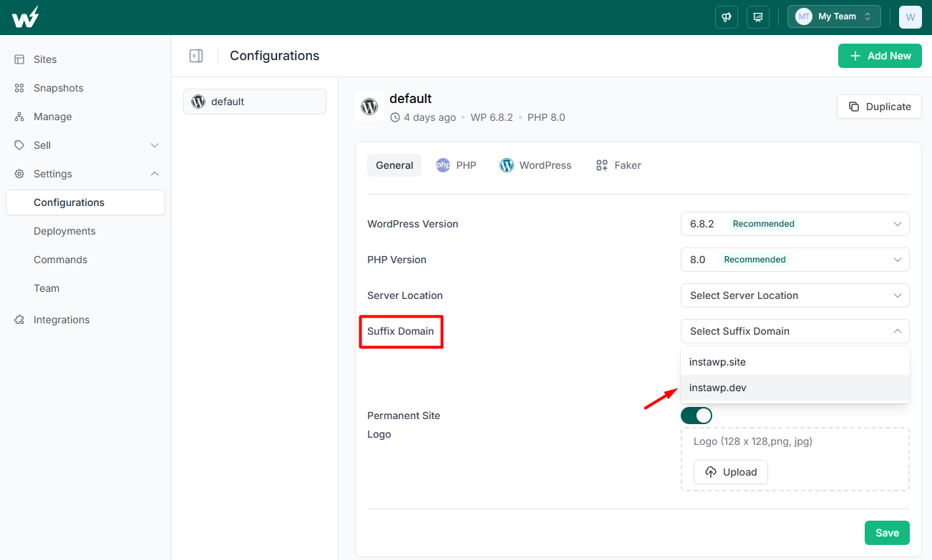Click the Configurations page title
This screenshot has width=932, height=560.
click(275, 56)
